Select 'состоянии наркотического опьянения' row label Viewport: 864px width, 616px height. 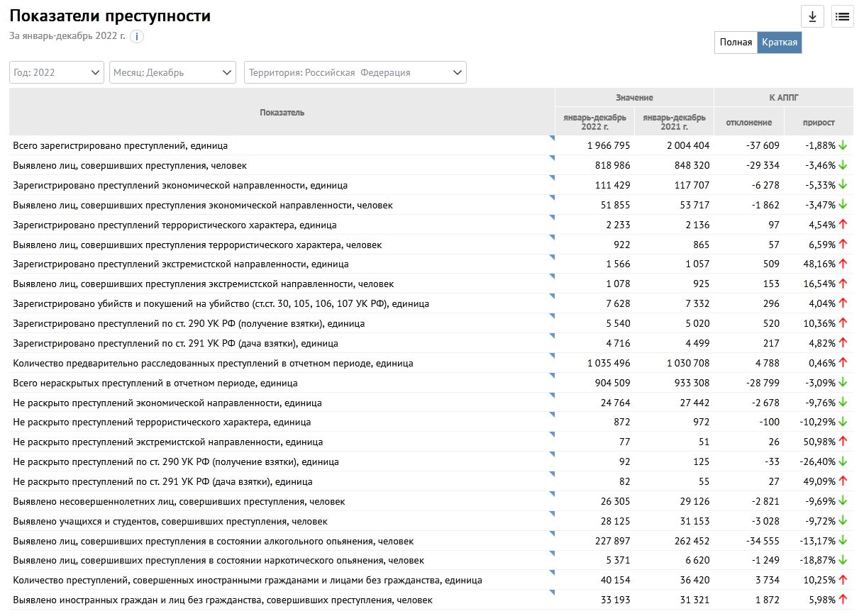coord(218,560)
